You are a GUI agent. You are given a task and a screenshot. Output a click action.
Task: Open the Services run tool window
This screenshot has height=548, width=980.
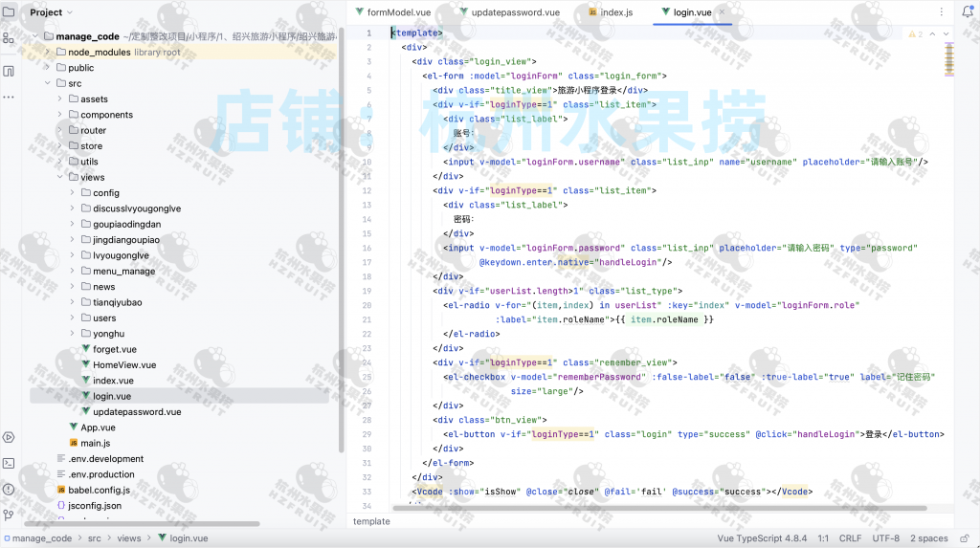pos(9,437)
